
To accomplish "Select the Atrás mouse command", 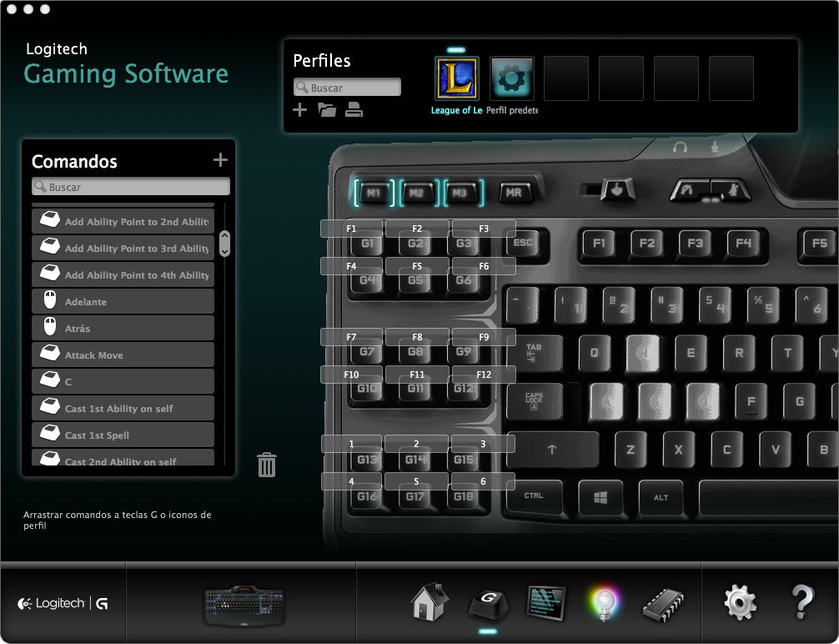I will point(123,328).
